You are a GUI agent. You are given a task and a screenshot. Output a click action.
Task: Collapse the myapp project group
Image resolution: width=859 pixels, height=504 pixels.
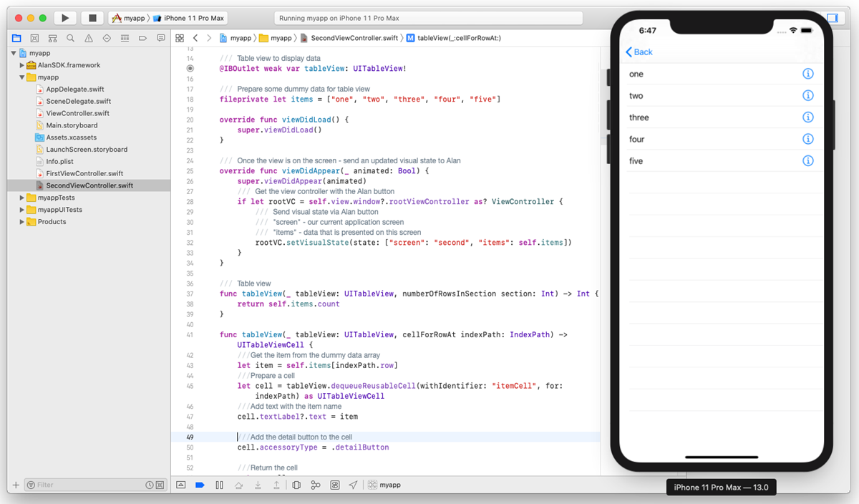coord(12,52)
